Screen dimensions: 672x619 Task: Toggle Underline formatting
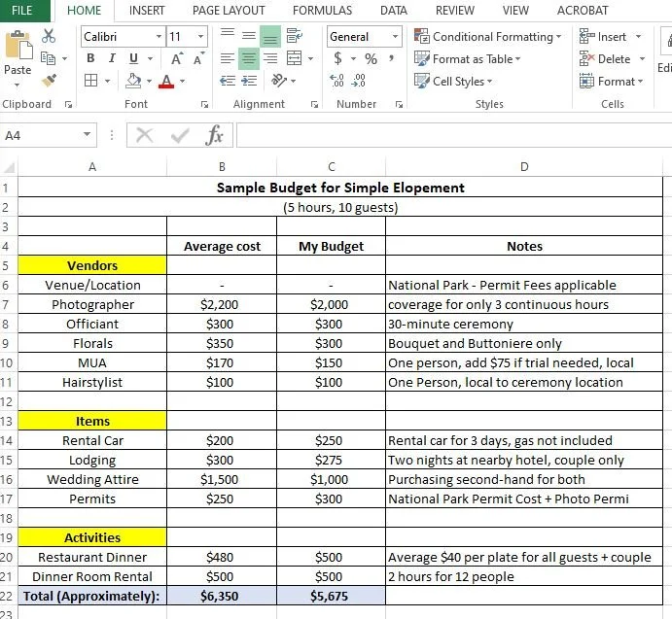[x=133, y=58]
